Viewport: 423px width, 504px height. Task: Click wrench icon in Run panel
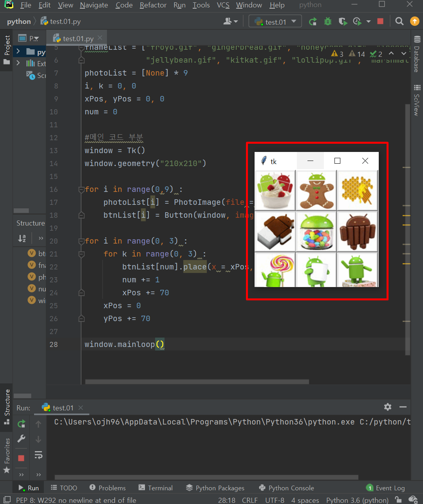click(x=22, y=439)
